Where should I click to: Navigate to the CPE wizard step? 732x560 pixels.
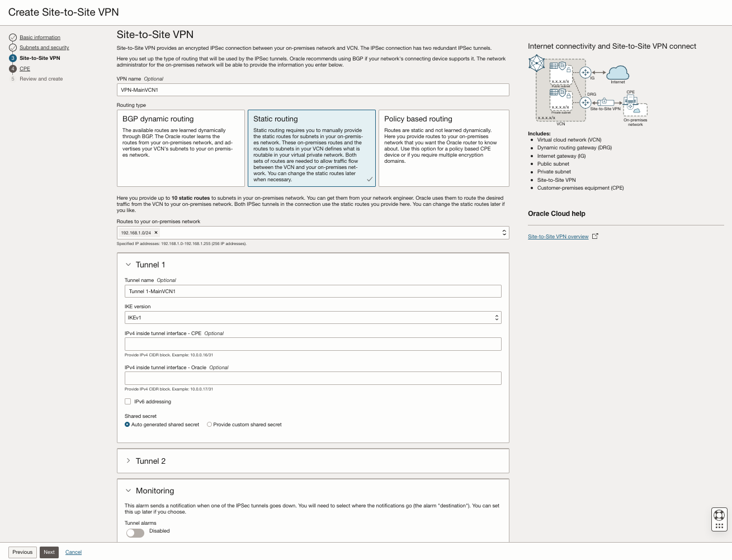tap(25, 68)
